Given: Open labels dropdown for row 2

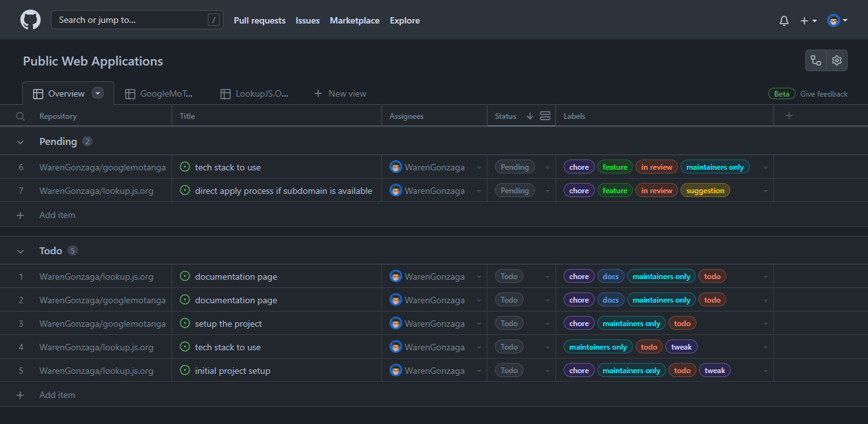Looking at the screenshot, I should [766, 301].
